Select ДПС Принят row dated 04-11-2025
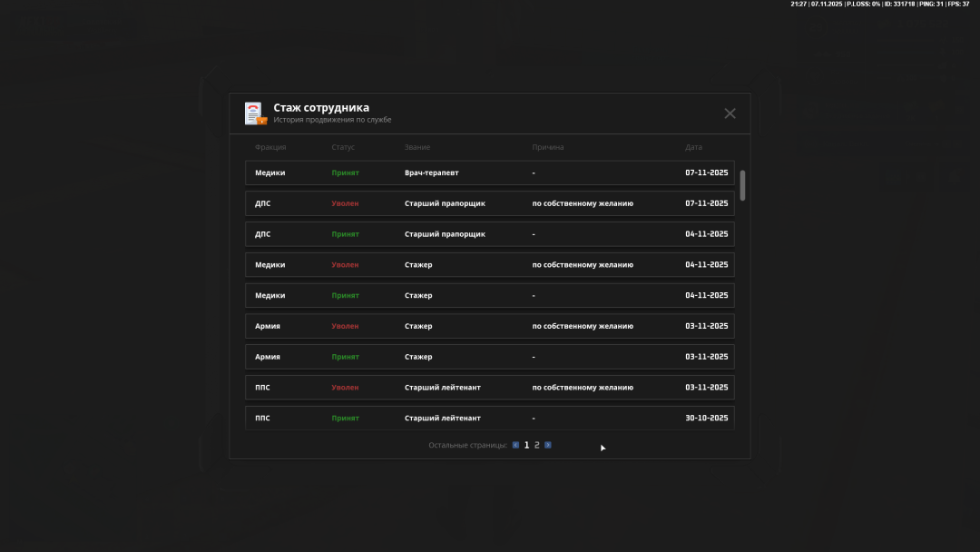 tap(489, 234)
